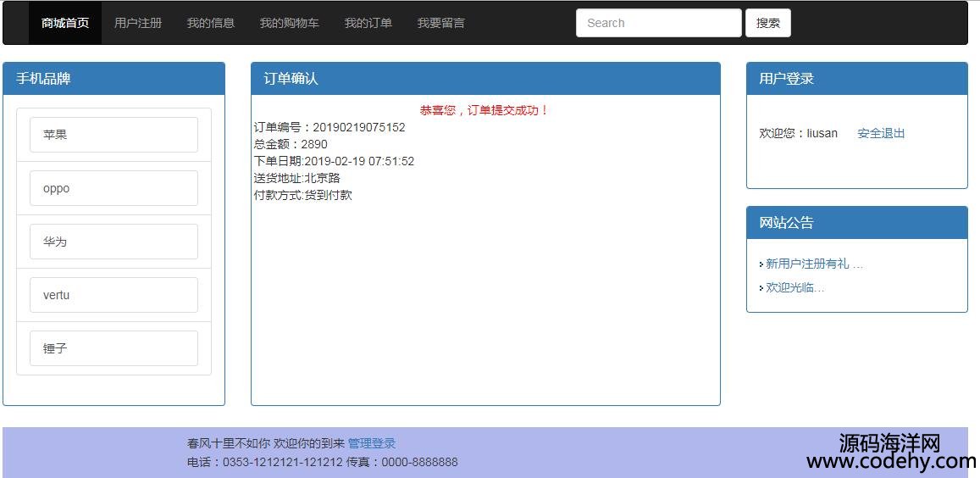This screenshot has height=478, width=980.
Task: Click the 总金额：2890 line
Action: pyautogui.click(x=291, y=145)
